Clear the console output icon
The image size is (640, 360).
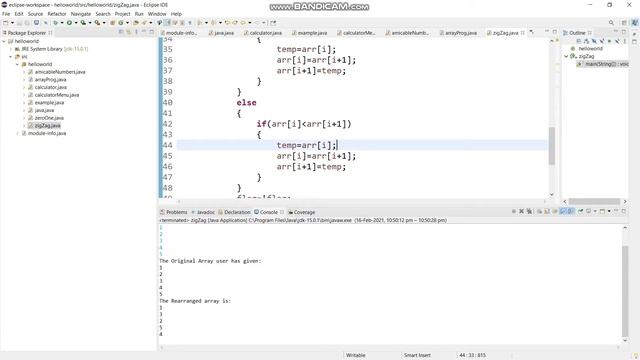tap(539, 211)
